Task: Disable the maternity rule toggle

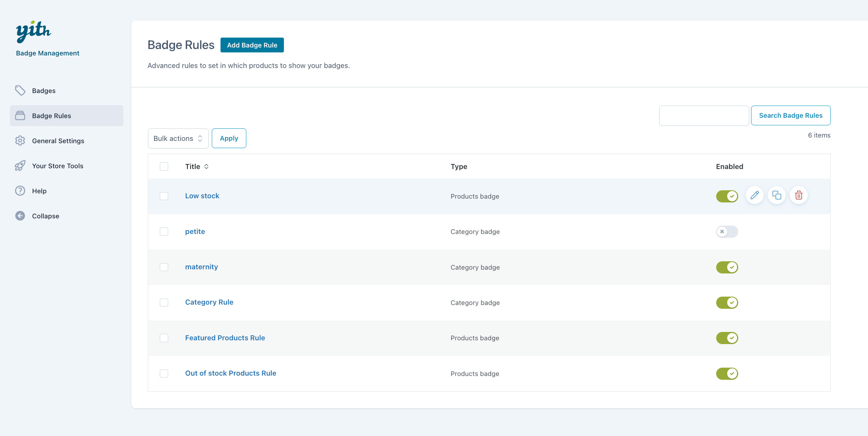Action: point(727,267)
